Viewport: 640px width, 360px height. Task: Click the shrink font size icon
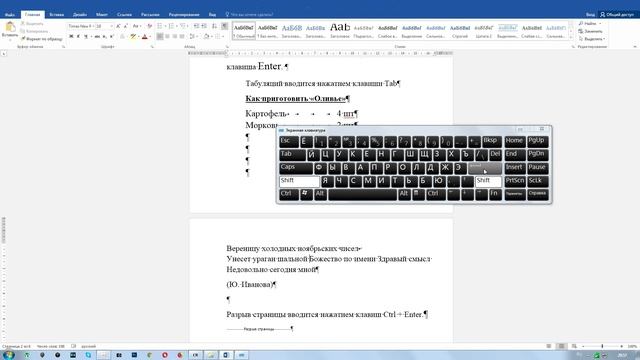point(125,26)
